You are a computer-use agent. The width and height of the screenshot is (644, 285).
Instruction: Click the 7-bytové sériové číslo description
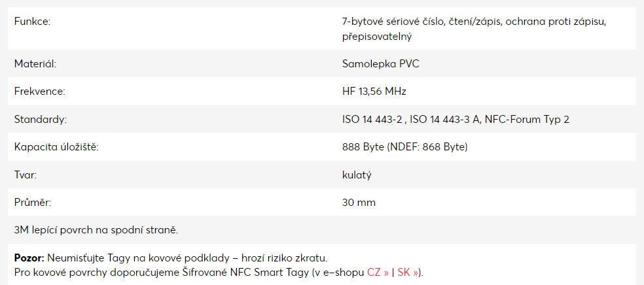(x=474, y=29)
